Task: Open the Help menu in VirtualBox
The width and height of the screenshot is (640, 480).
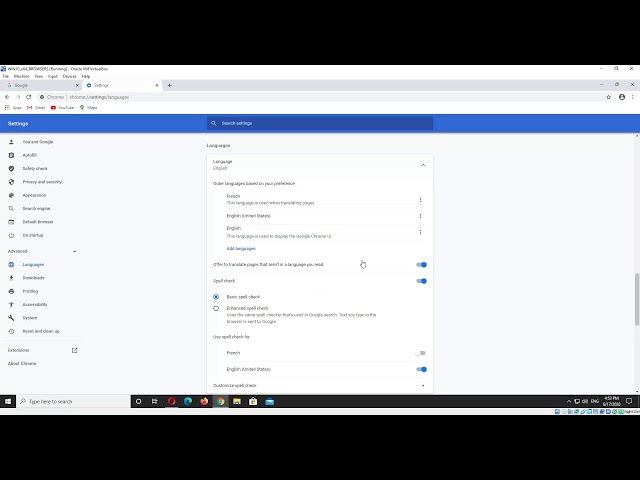Action: pos(86,76)
